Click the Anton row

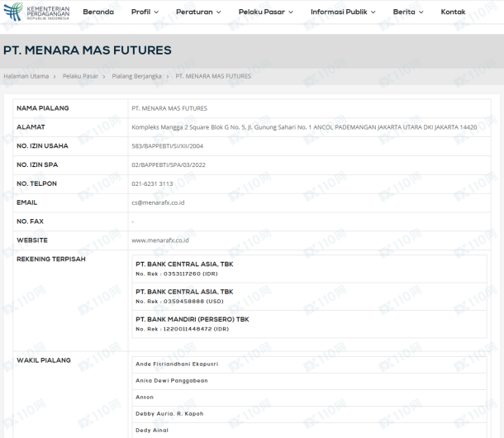(309, 398)
